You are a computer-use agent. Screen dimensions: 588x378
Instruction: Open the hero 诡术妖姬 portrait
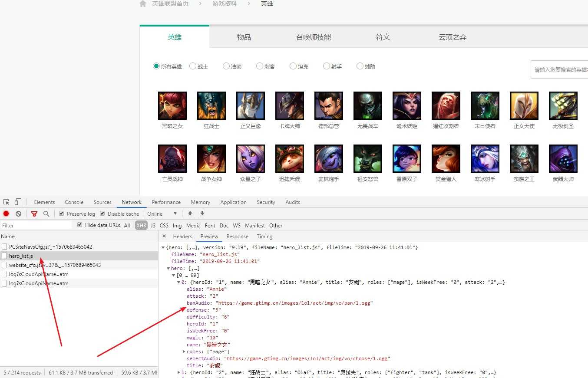407,105
